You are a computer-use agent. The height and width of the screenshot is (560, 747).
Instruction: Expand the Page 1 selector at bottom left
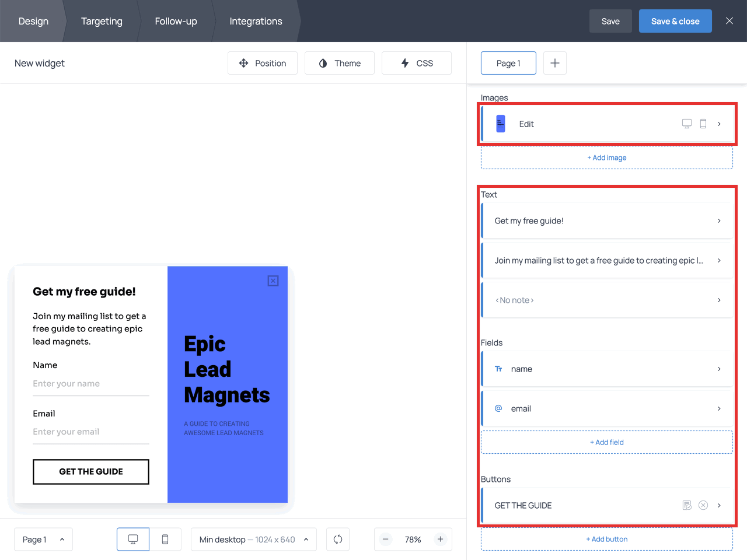click(43, 539)
